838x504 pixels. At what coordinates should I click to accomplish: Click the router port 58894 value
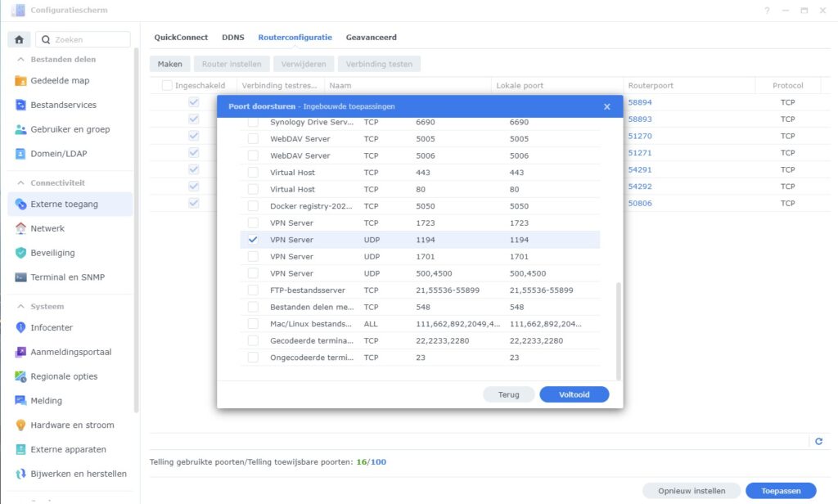tap(640, 102)
